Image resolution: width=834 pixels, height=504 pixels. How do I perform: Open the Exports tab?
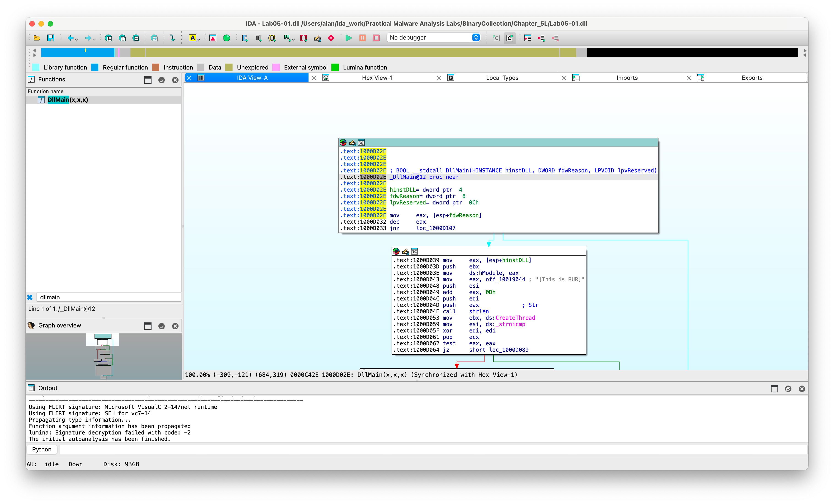click(x=752, y=78)
